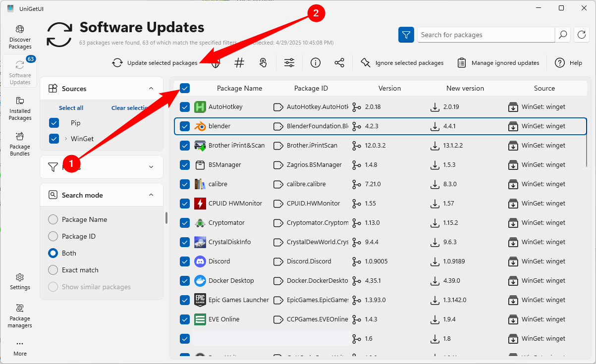Show package details info icon

316,63
